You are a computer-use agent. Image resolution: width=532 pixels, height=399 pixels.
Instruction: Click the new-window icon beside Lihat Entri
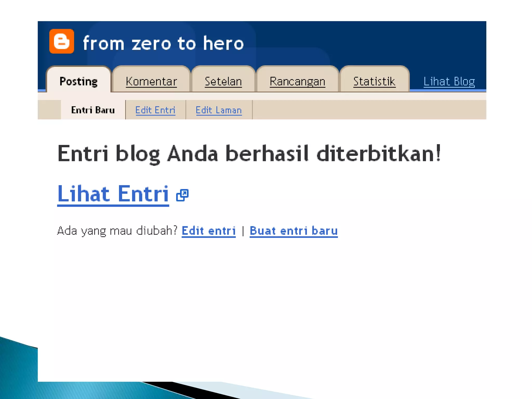[182, 195]
